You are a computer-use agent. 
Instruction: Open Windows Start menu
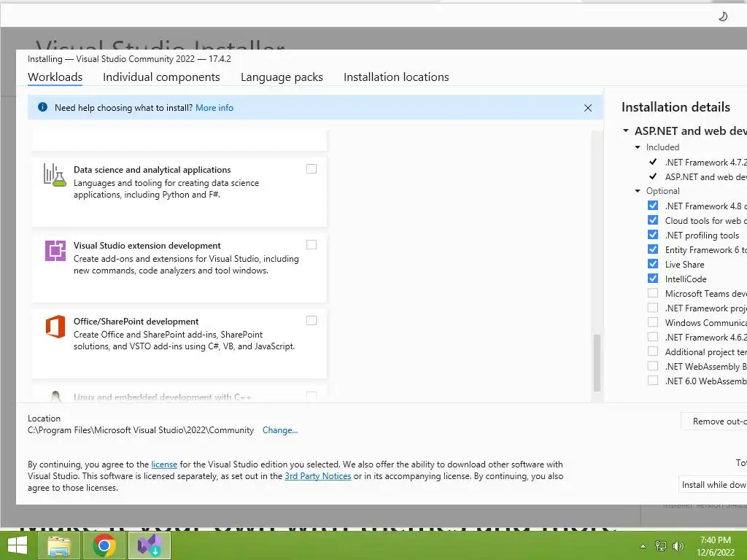tap(18, 545)
